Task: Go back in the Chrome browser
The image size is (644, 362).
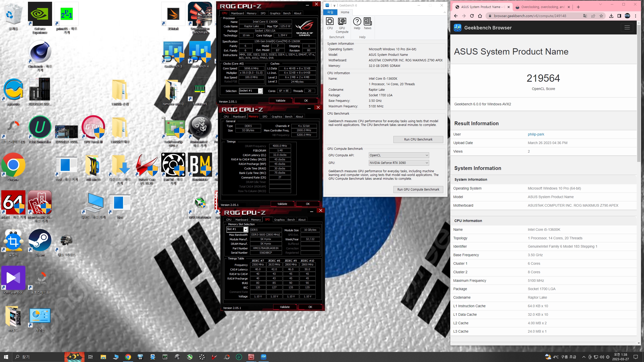Action: click(x=456, y=16)
